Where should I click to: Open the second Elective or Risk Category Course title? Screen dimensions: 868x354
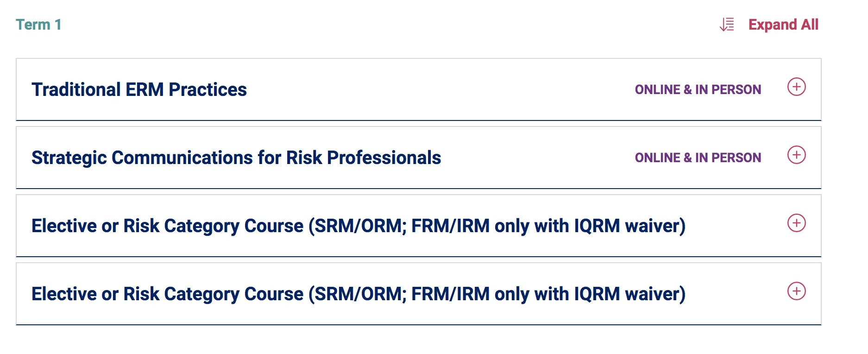pos(358,294)
